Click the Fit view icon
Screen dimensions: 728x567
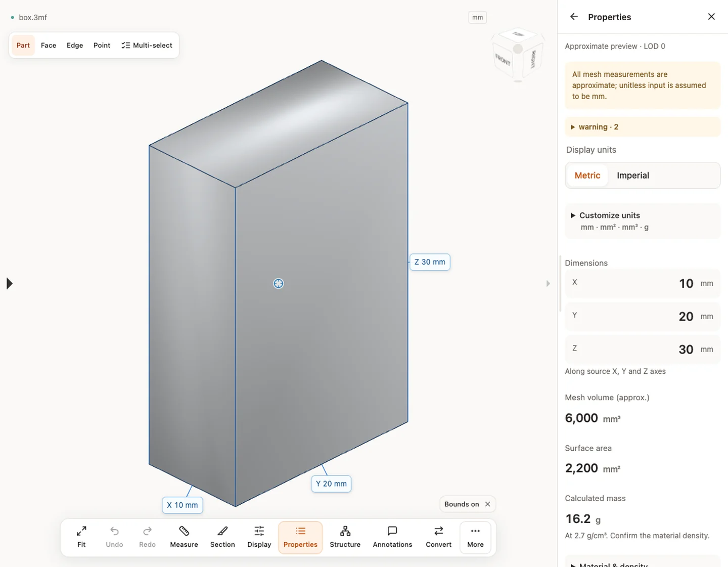coord(81,531)
